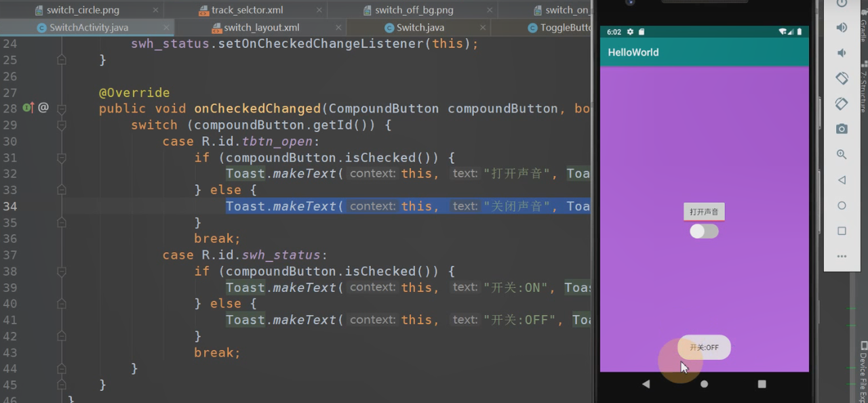Close the switch_circle.png tab
Screen dimensions: 868x403
tap(156, 11)
